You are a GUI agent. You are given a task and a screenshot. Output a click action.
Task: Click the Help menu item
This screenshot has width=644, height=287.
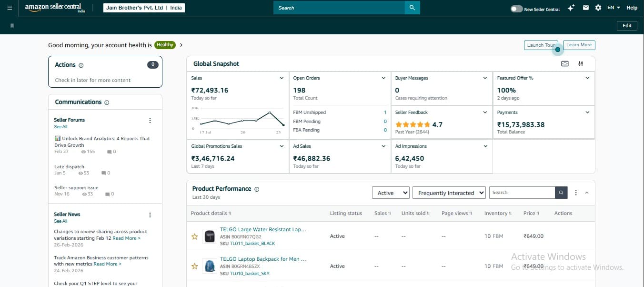tap(632, 8)
